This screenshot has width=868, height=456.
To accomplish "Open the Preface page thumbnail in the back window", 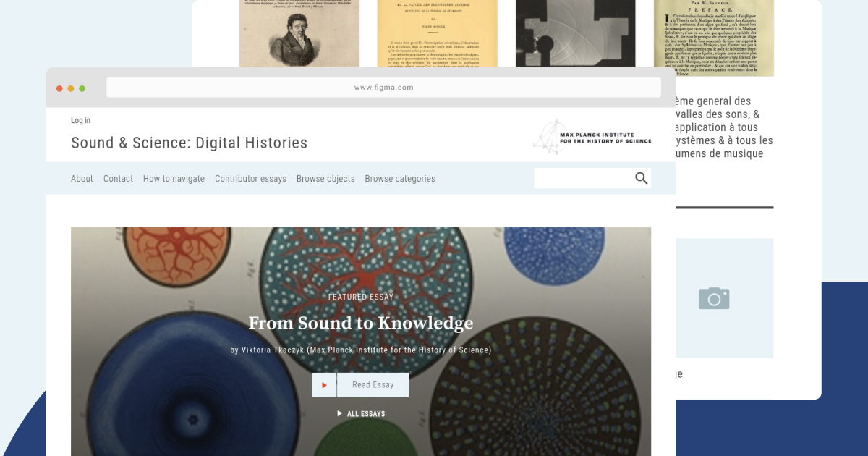I will [x=714, y=38].
